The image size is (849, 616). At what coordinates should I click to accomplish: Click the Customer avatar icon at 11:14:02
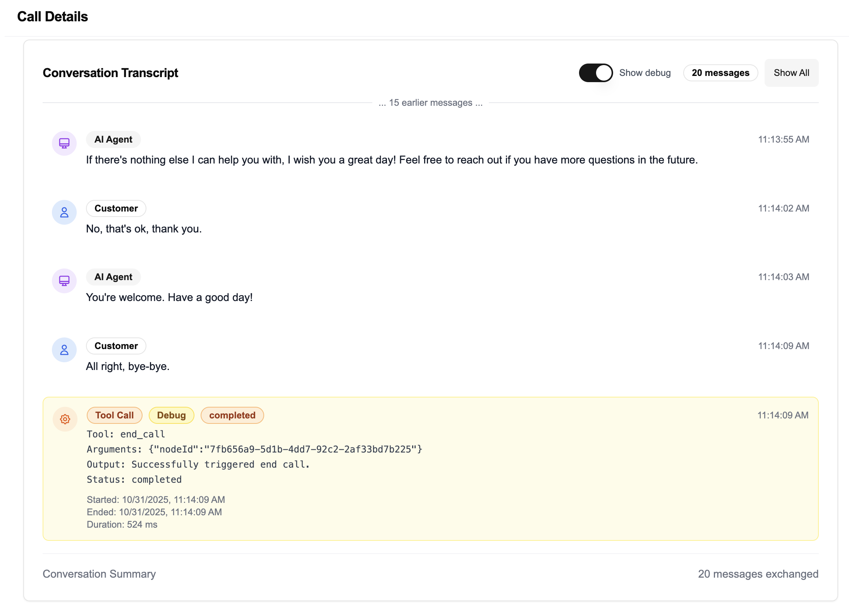point(64,212)
